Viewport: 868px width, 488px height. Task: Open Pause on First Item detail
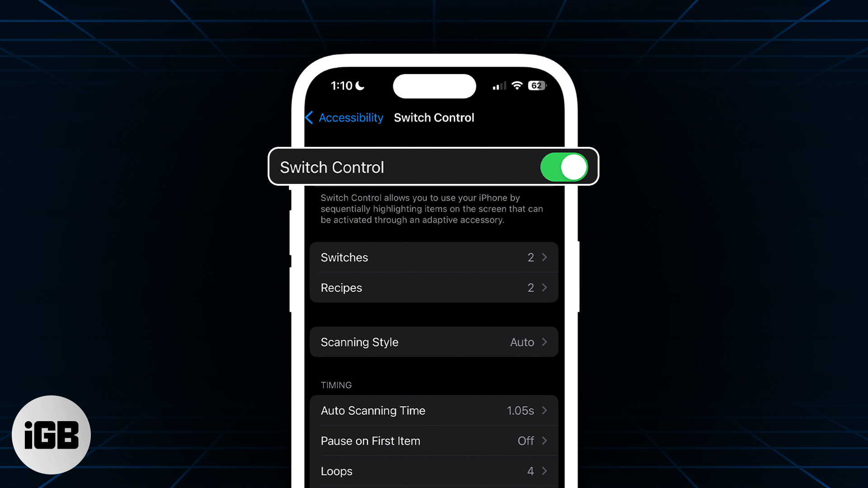coord(434,441)
